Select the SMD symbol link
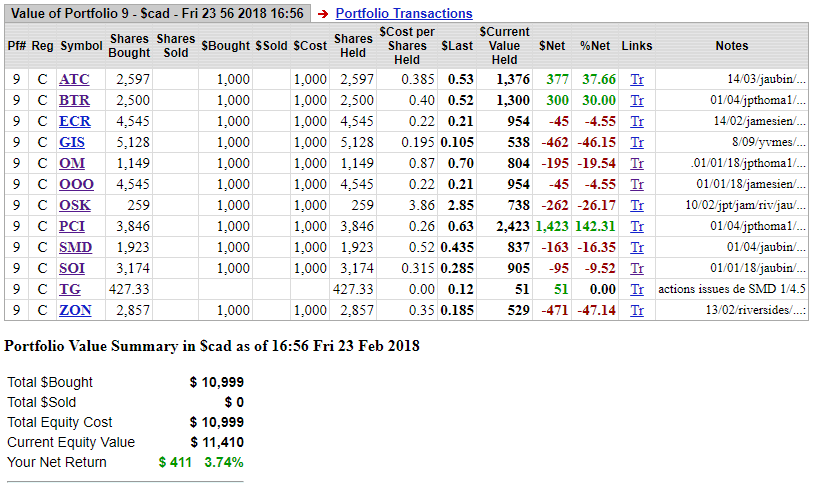816x487 pixels. (x=75, y=247)
